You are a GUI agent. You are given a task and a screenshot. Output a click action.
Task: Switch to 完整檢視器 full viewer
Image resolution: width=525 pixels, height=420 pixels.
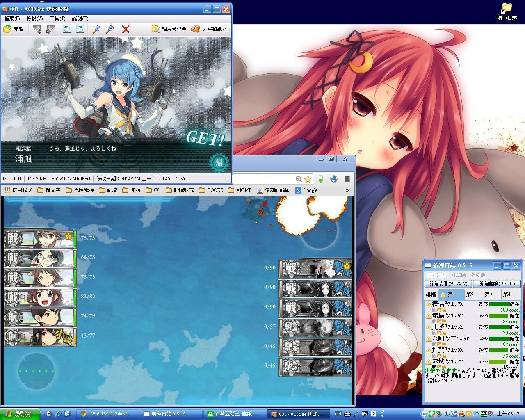coord(209,29)
